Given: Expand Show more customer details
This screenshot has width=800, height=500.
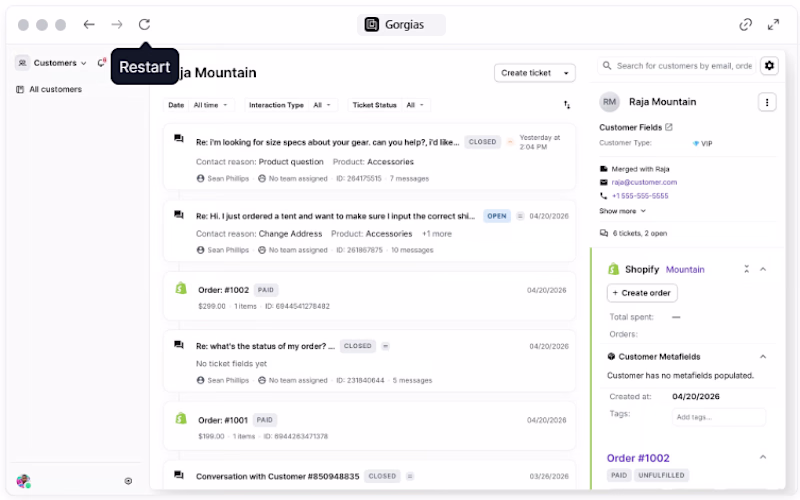Looking at the screenshot, I should [622, 211].
